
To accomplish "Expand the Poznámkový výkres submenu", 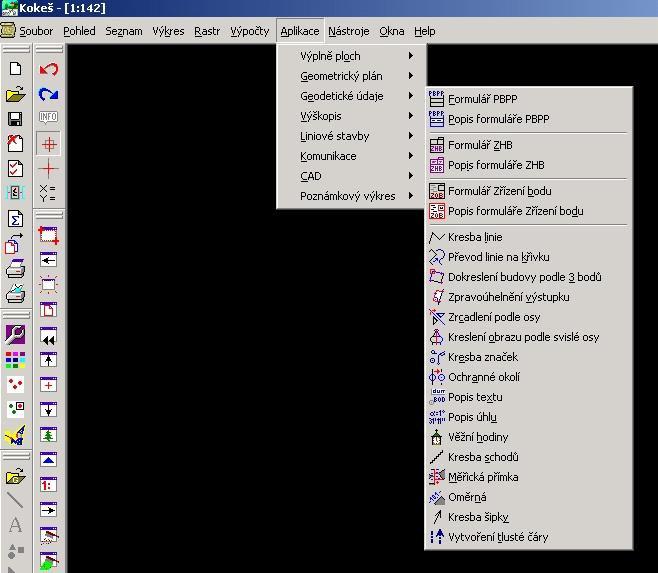I will pos(351,196).
